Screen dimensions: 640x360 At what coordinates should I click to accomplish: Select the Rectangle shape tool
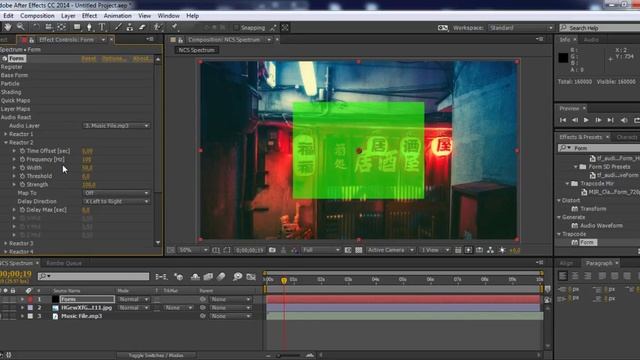[x=77, y=27]
